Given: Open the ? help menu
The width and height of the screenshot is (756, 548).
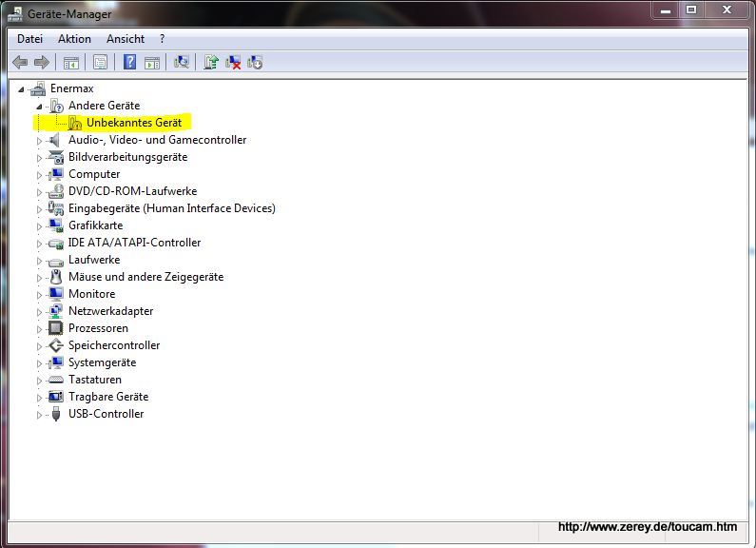Looking at the screenshot, I should 162,39.
